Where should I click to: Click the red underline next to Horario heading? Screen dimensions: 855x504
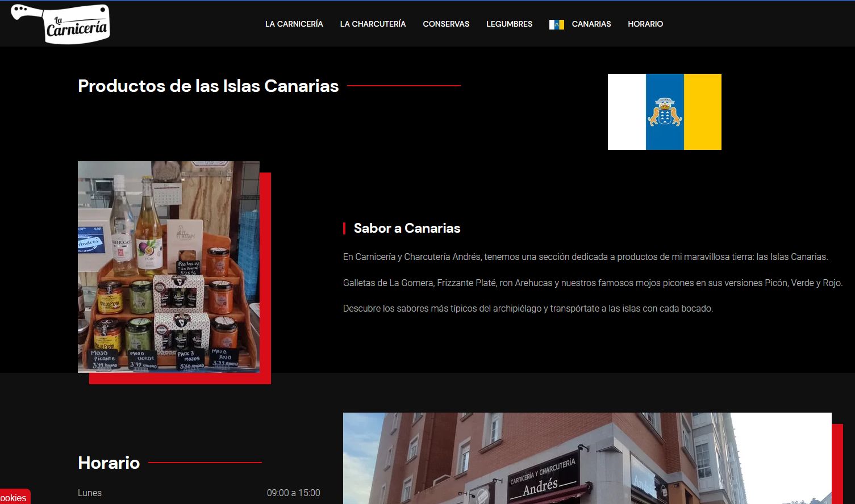[205, 463]
